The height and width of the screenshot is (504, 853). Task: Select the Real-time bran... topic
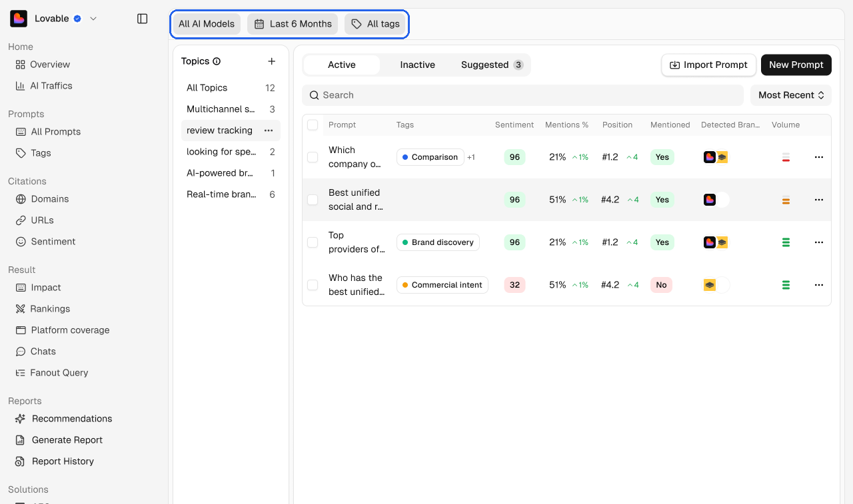(x=231, y=194)
